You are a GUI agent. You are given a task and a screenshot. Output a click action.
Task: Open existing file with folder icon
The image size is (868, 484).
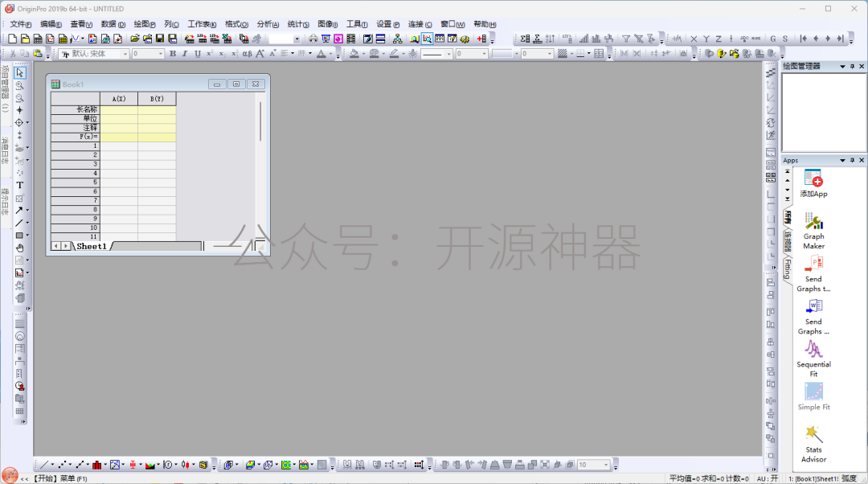134,39
